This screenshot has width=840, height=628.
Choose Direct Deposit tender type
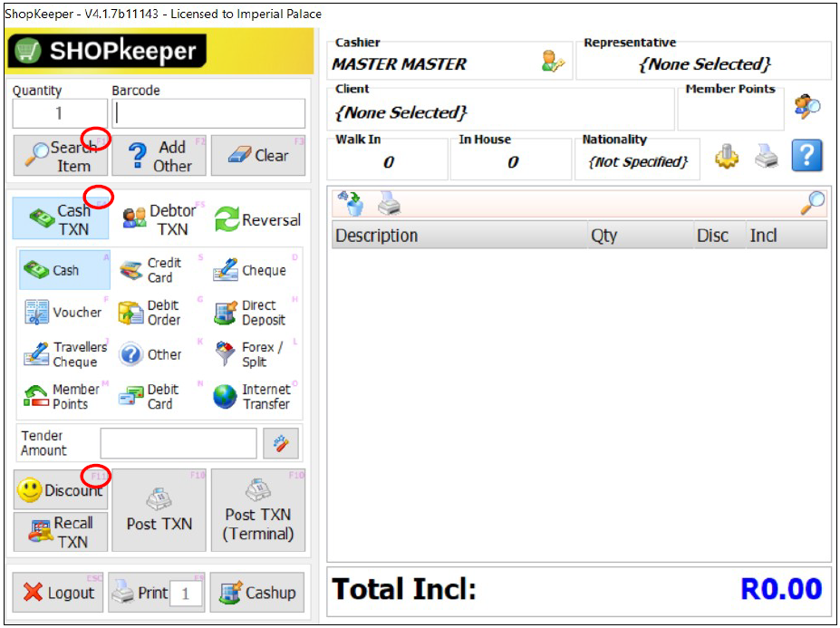coord(254,312)
